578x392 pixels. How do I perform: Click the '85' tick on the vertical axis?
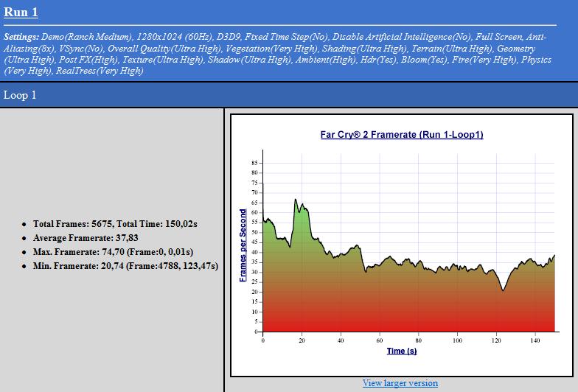[254, 163]
